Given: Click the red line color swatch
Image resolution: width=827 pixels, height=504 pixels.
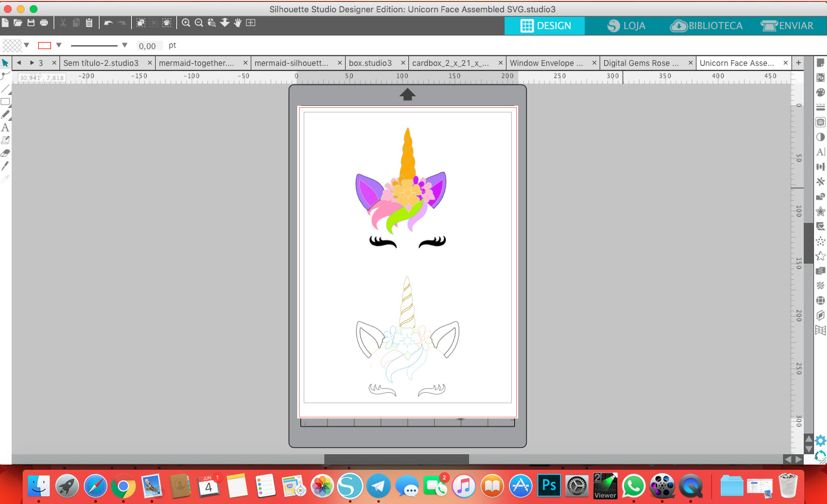Looking at the screenshot, I should tap(45, 45).
